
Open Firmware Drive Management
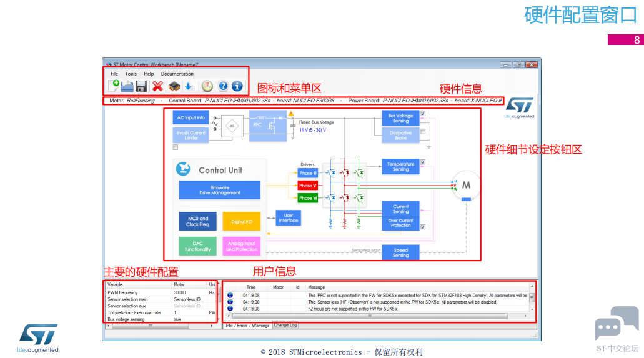(219, 190)
